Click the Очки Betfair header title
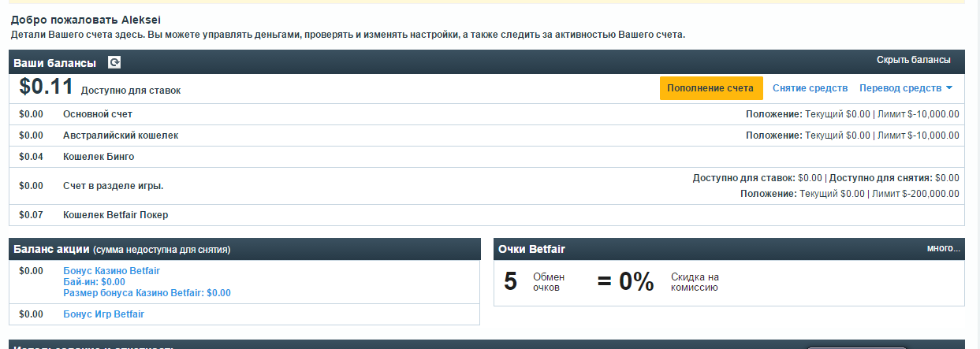Screen dimensions: 980x349 coord(531,250)
